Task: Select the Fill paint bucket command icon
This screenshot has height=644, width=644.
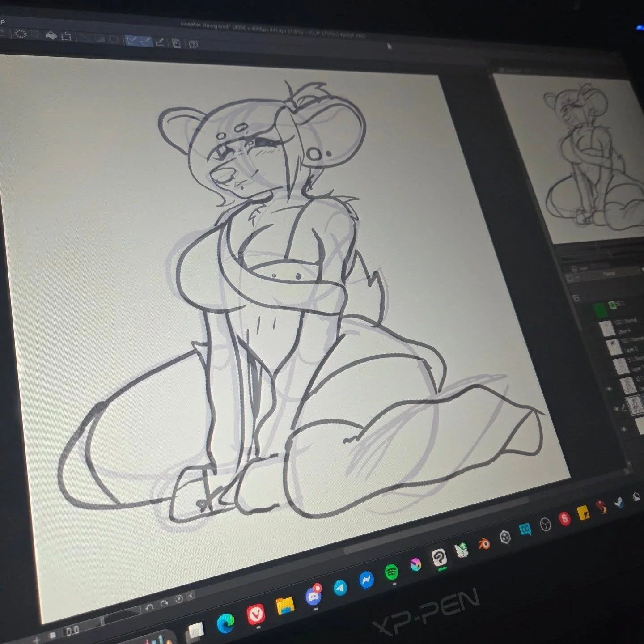Action: point(51,35)
